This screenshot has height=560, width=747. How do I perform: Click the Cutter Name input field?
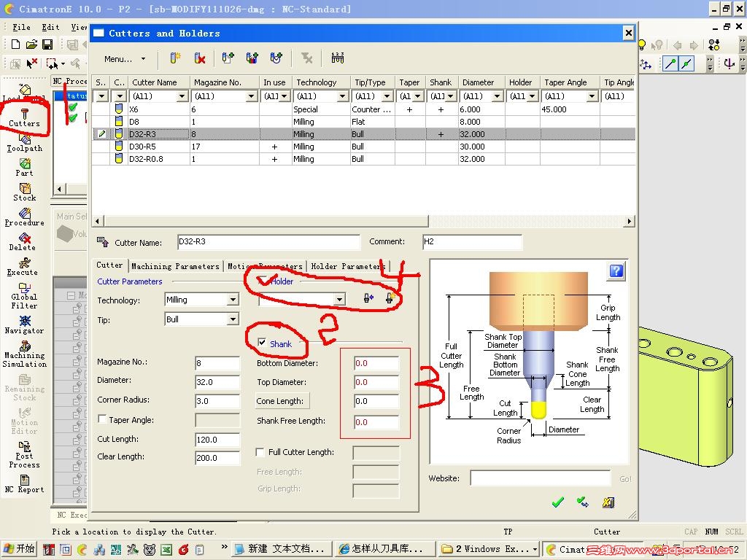(268, 242)
